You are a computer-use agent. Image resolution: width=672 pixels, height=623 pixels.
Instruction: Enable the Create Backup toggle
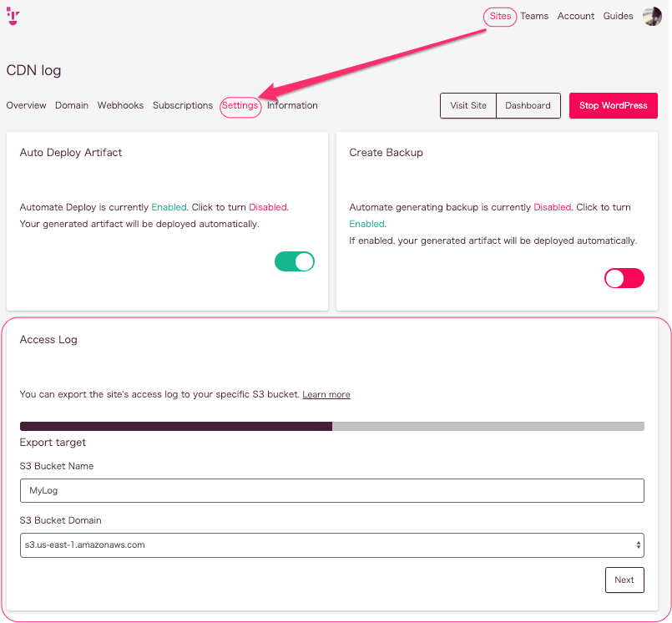click(624, 278)
